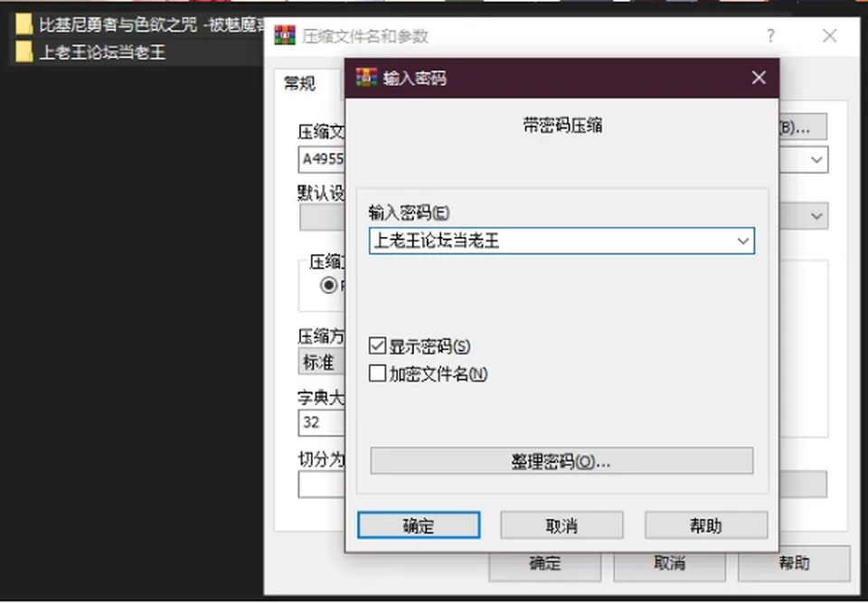Screen dimensions: 868x603
Task: Switch to the 常规 tab
Action: (x=299, y=83)
